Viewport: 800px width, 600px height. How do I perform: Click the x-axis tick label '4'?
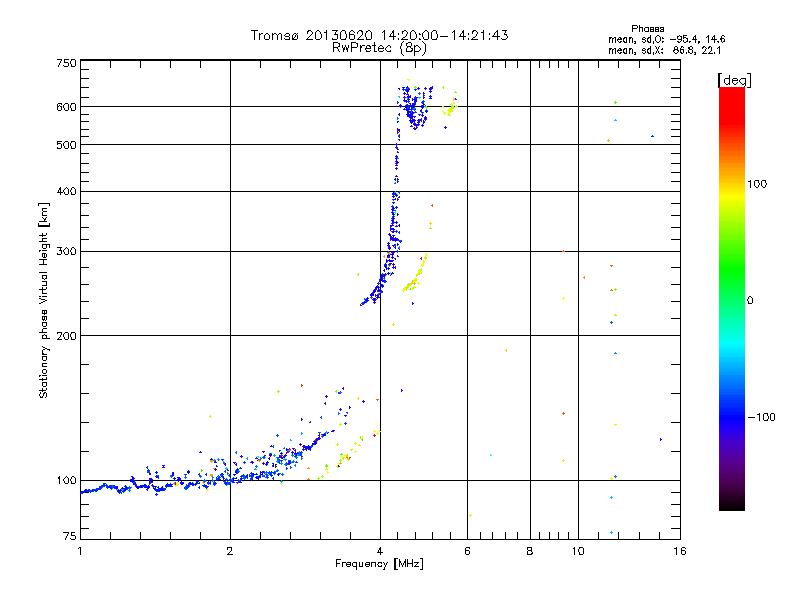[x=380, y=551]
